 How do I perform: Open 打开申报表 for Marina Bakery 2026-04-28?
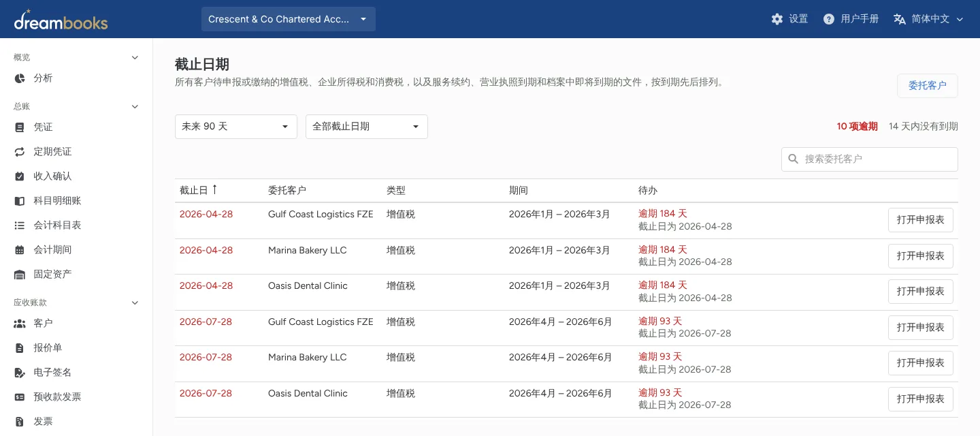click(921, 256)
